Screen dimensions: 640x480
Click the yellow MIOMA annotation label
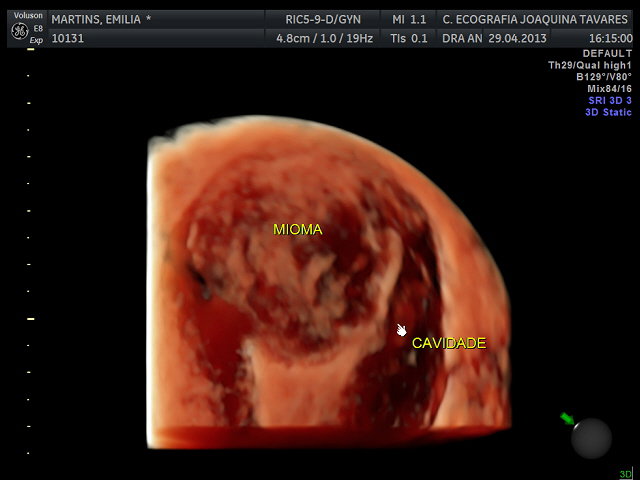(x=298, y=230)
